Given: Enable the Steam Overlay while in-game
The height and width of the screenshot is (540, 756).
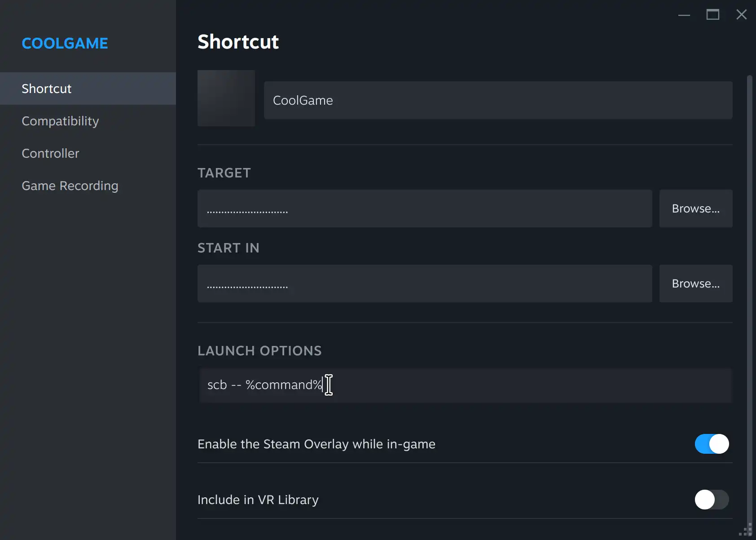Looking at the screenshot, I should tap(711, 444).
